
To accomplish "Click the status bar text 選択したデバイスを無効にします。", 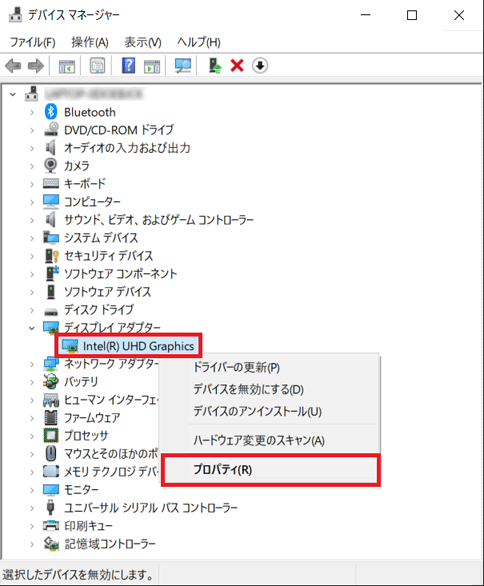I will point(78,574).
